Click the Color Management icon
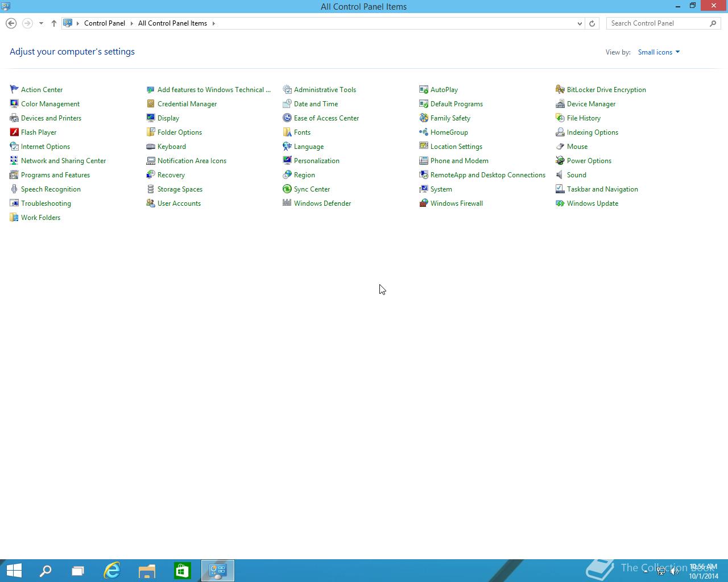 click(14, 103)
